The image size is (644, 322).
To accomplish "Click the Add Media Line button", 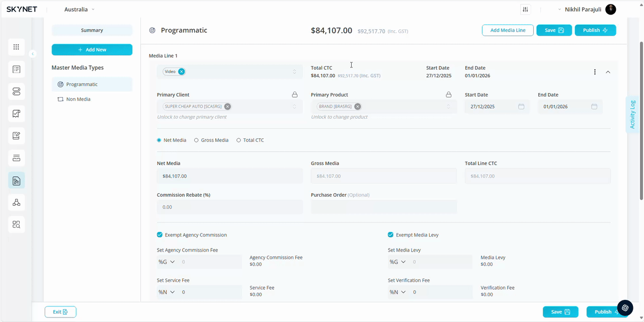I will tap(507, 30).
